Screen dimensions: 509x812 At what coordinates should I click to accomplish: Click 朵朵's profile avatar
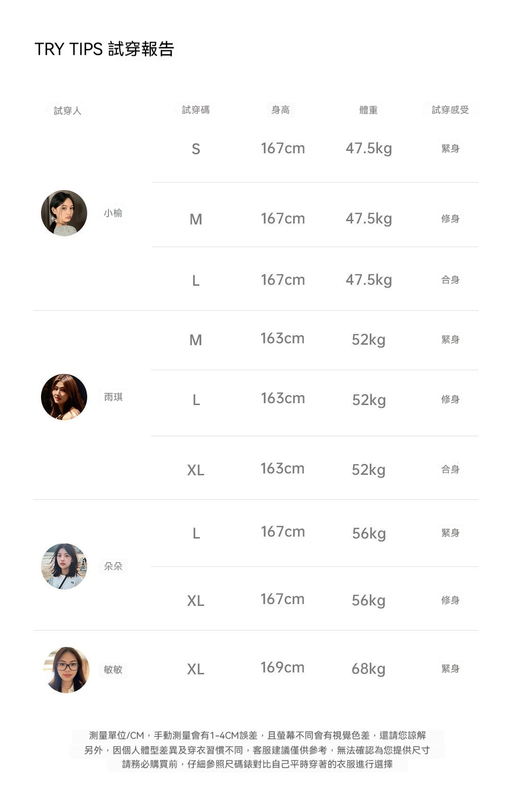click(64, 566)
